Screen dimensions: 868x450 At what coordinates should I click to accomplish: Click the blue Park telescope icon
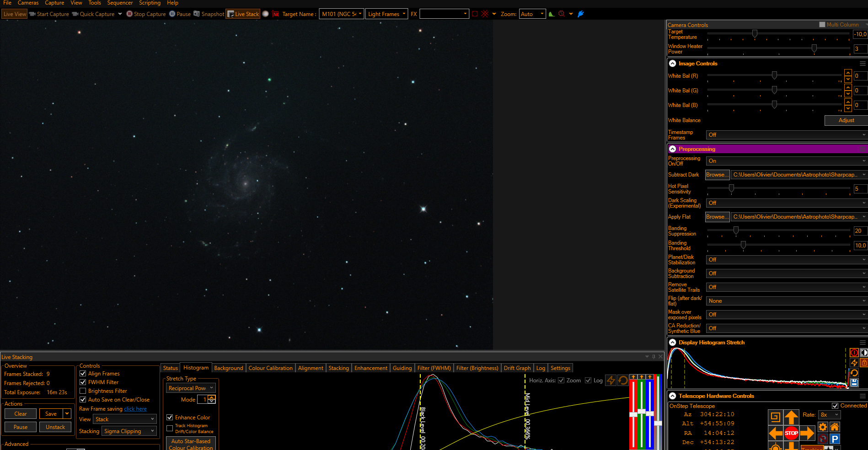click(x=835, y=439)
